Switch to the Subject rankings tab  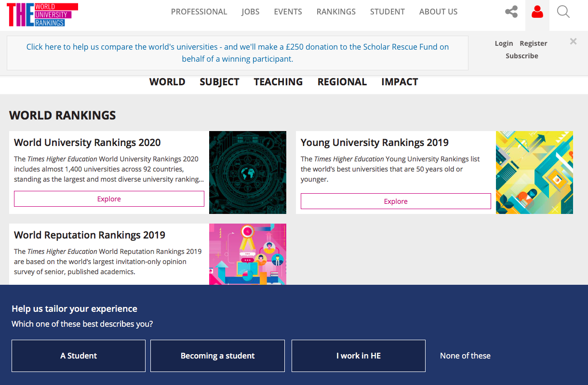tap(219, 82)
